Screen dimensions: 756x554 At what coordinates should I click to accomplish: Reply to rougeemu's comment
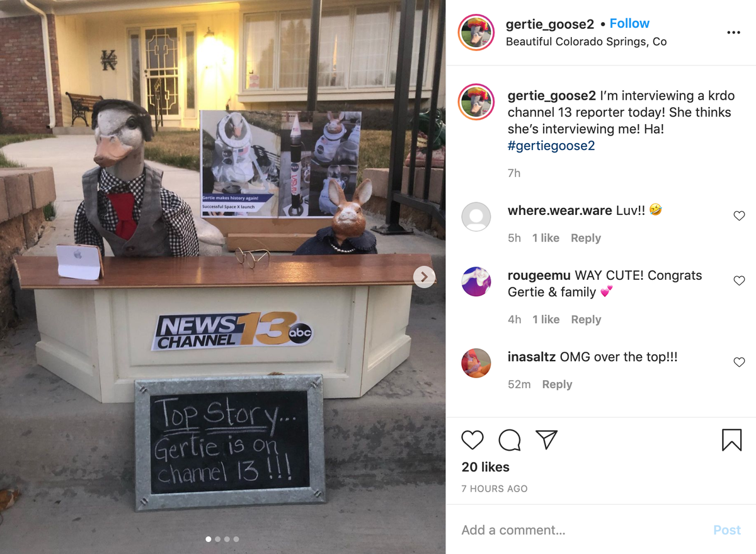point(586,320)
